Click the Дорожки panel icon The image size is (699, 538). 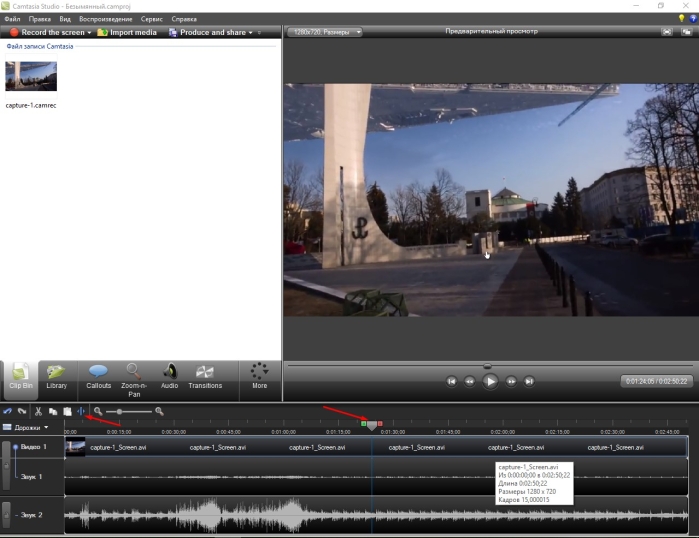pos(7,427)
